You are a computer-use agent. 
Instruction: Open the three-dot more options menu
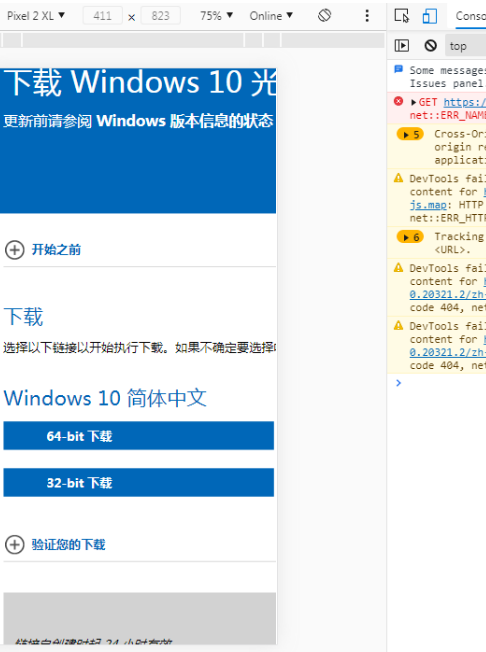point(367,15)
